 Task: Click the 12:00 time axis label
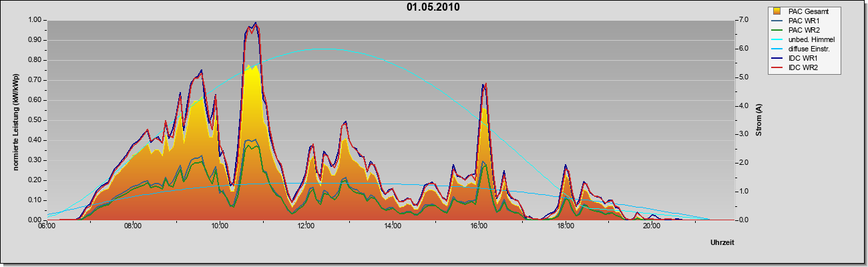coord(306,226)
